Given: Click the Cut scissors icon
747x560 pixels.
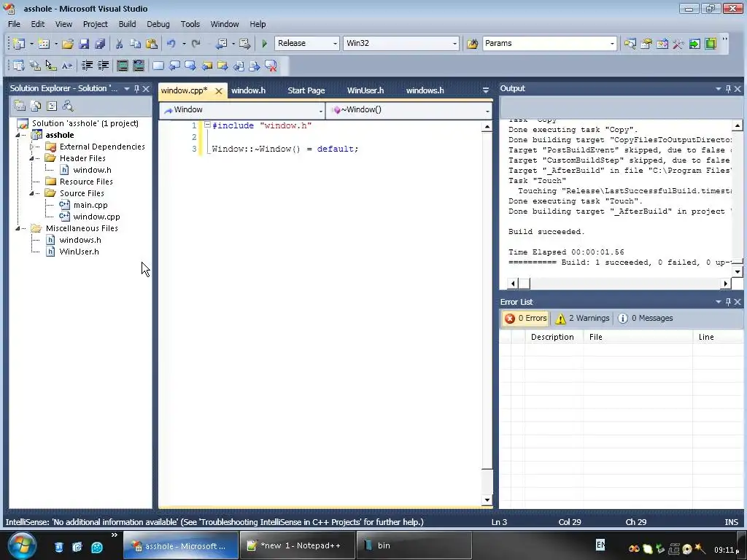Looking at the screenshot, I should 119,43.
